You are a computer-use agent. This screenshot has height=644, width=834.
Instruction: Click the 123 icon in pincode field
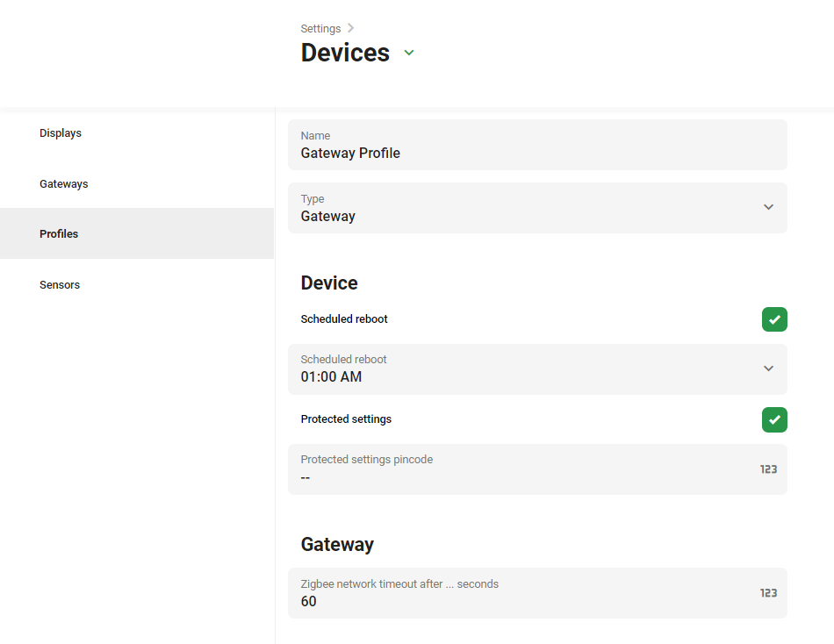click(768, 469)
